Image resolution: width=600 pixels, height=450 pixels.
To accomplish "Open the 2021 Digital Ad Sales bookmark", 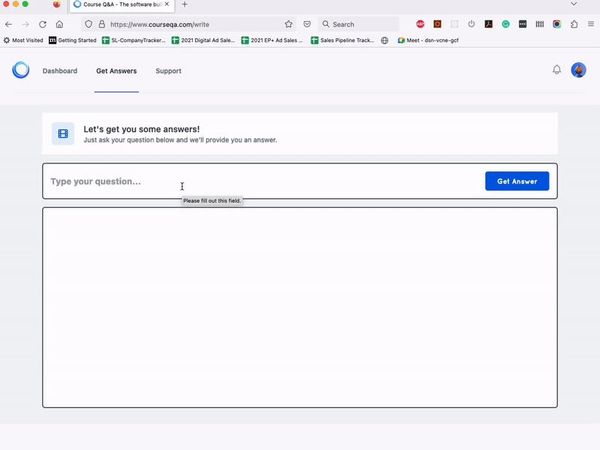I will tap(203, 40).
